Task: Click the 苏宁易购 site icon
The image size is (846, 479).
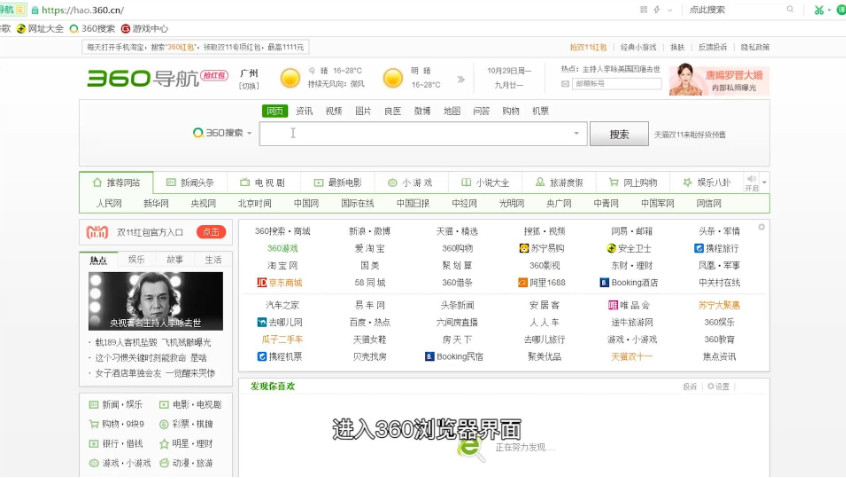Action: click(524, 248)
